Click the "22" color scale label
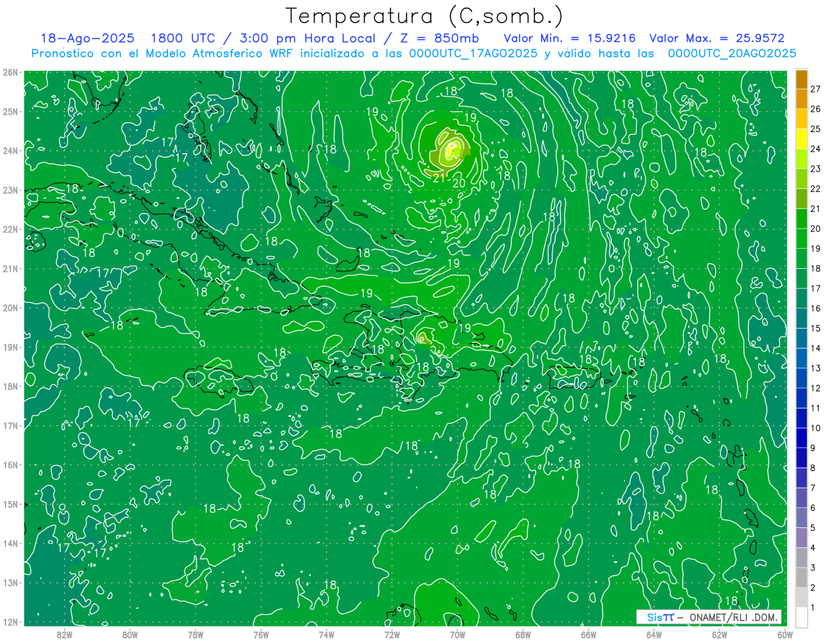 (815, 189)
